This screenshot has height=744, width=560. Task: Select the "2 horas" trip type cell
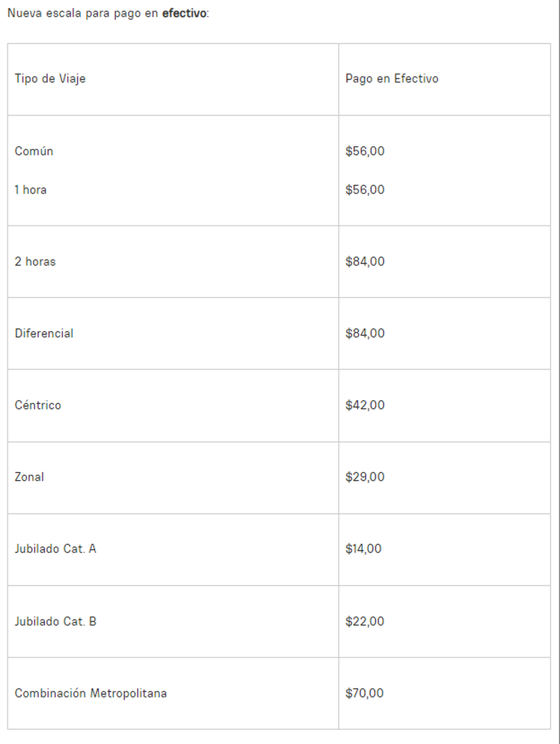pyautogui.click(x=35, y=262)
